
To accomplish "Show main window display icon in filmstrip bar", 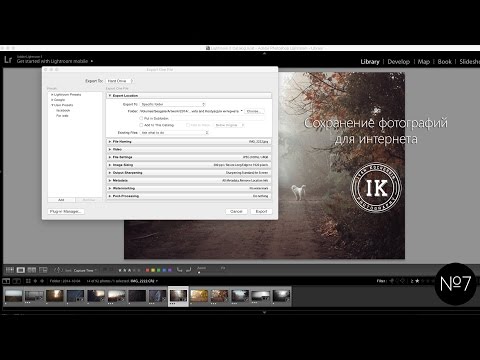I will (x=6, y=281).
